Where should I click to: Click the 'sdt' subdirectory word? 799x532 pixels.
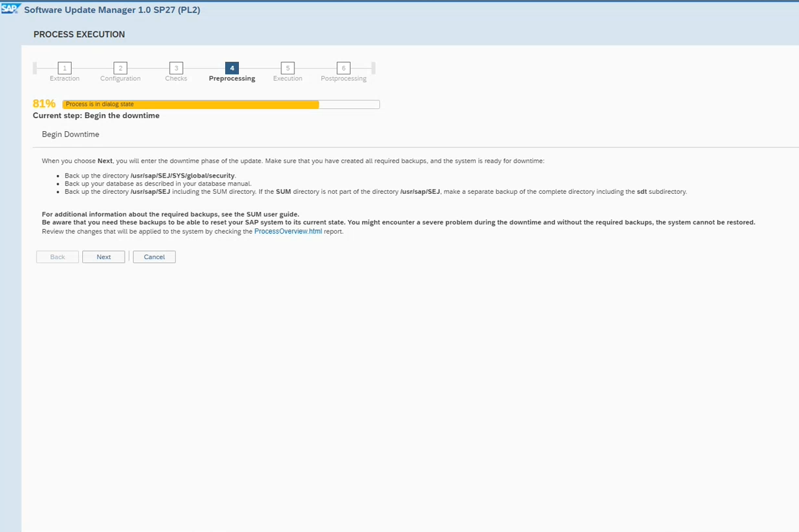[642, 192]
